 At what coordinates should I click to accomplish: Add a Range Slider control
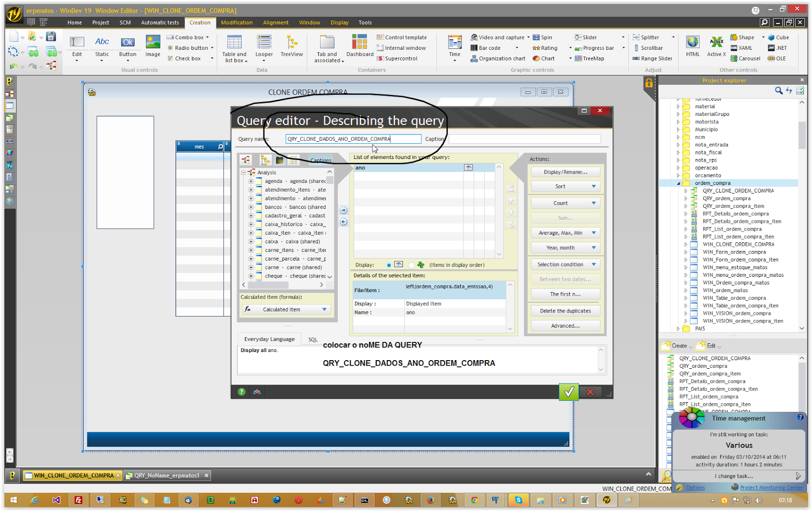coord(653,58)
